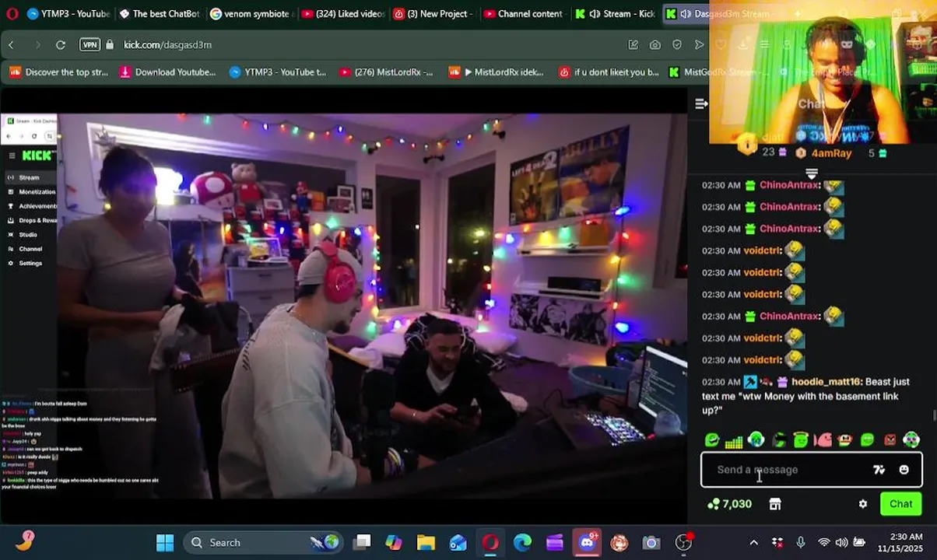937x560 pixels.
Task: Open the snapshot camera icon in address bar
Action: (x=655, y=45)
